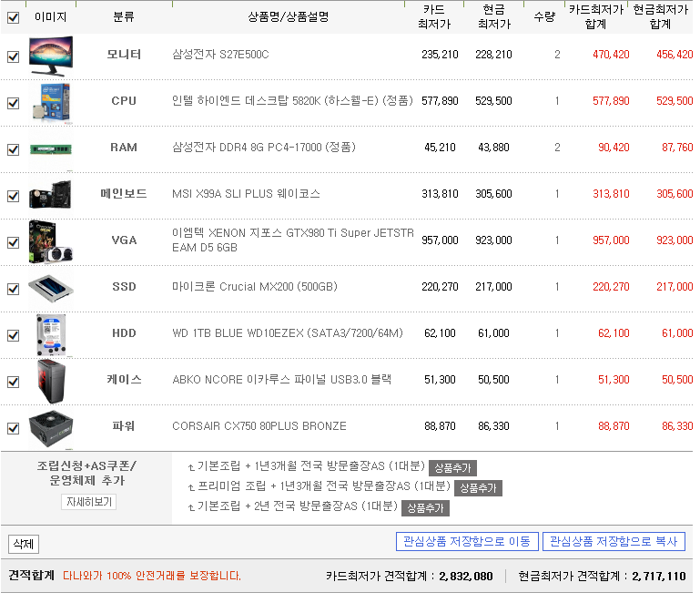This screenshot has height=603, width=700.
Task: Open 인텔 하이엔드 데스크탑 5820K product link
Action: coord(292,101)
